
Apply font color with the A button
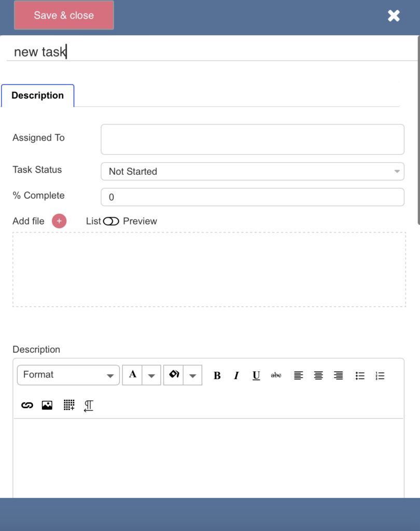(132, 375)
